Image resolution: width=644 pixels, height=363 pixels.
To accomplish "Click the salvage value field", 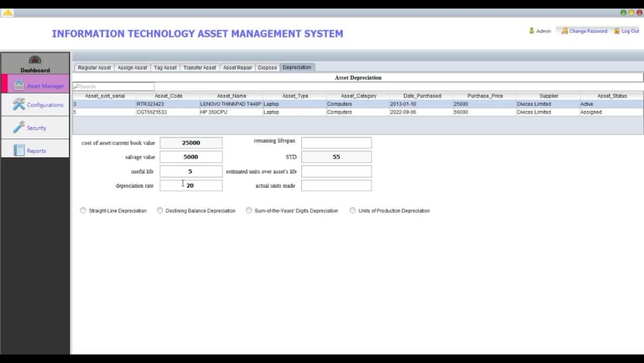I will pos(191,157).
